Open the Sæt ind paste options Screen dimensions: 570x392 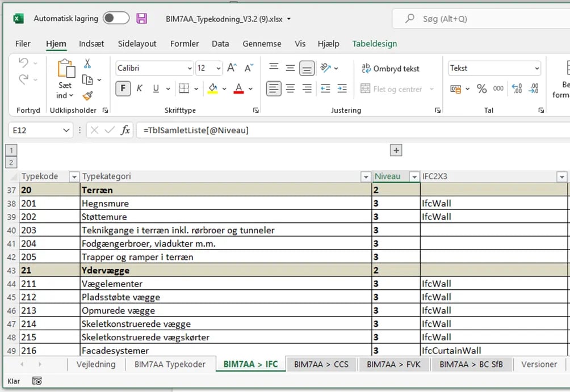pos(65,90)
